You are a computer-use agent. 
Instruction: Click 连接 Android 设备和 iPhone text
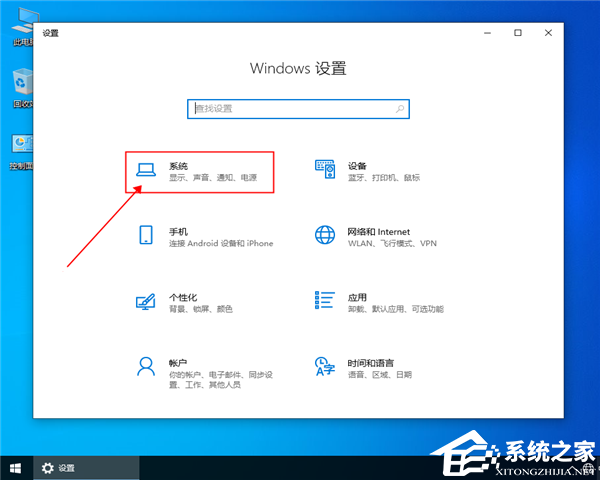tap(221, 243)
